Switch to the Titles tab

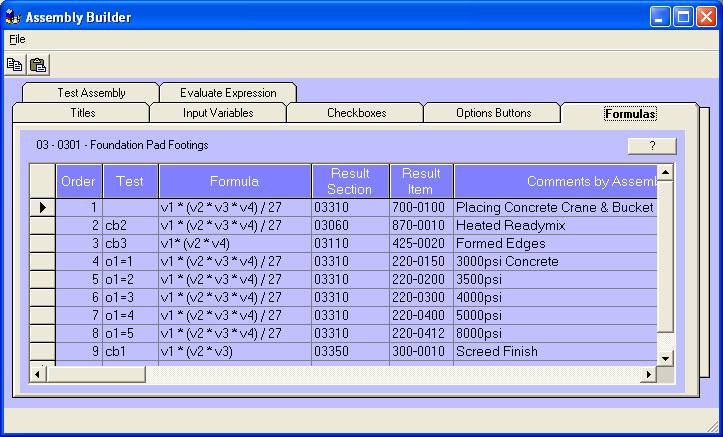point(83,113)
